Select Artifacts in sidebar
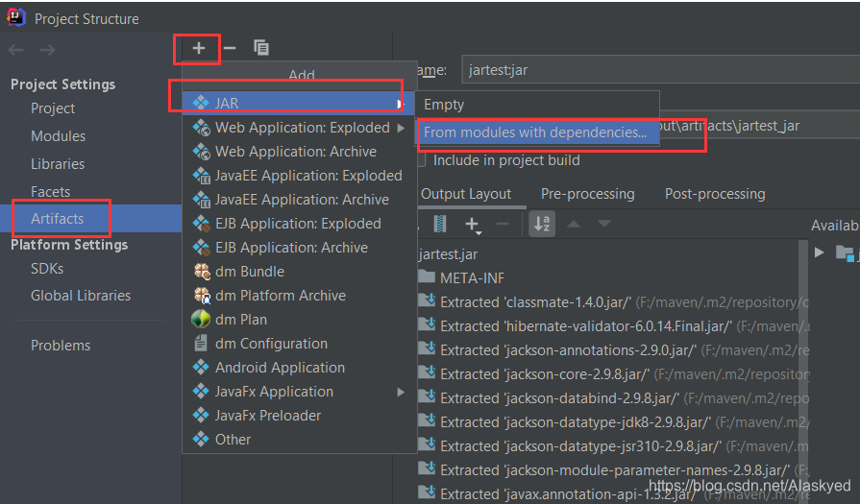Screen dimensions: 860x504 pos(90,219)
